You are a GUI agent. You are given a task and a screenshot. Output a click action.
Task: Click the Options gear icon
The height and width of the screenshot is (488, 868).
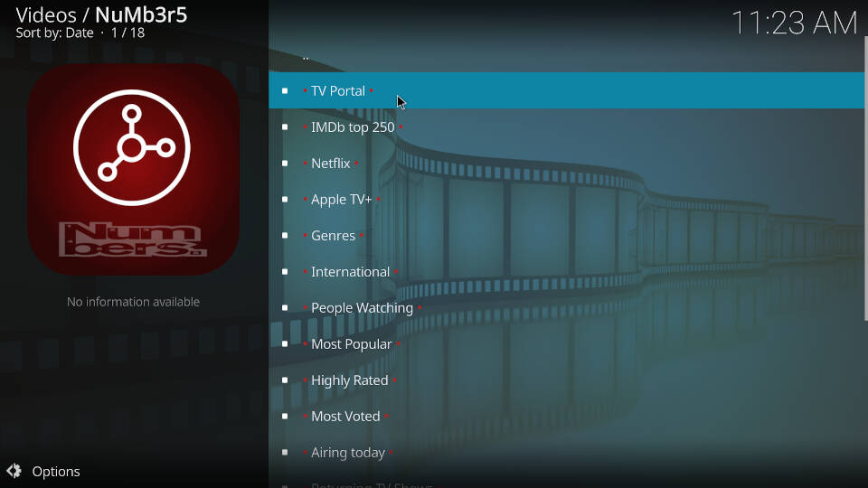[x=14, y=471]
